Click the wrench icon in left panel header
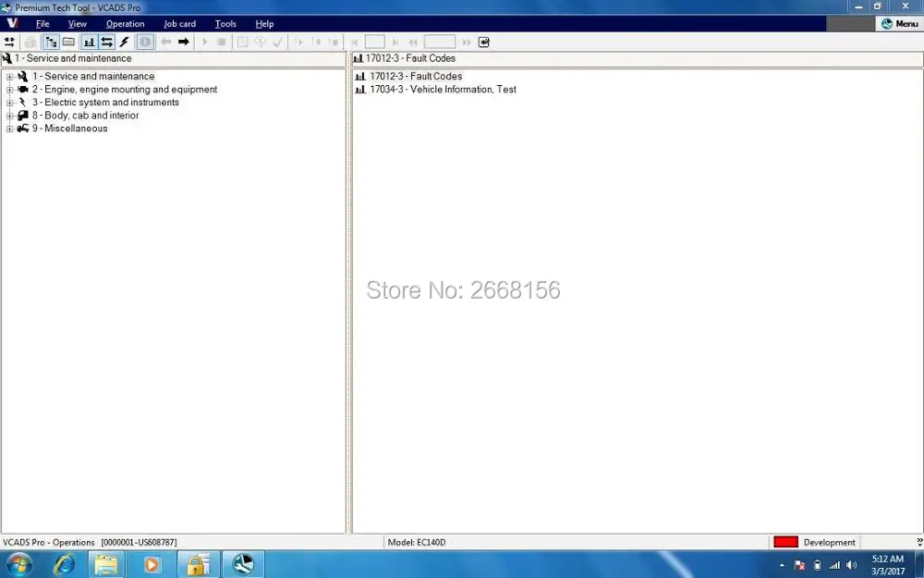Viewport: 924px width, 578px height. pyautogui.click(x=6, y=58)
